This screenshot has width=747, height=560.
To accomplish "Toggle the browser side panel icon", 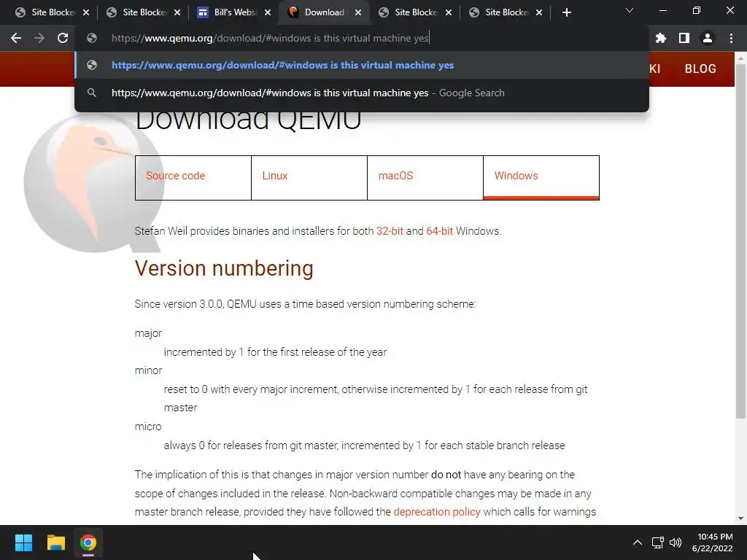I will (684, 38).
